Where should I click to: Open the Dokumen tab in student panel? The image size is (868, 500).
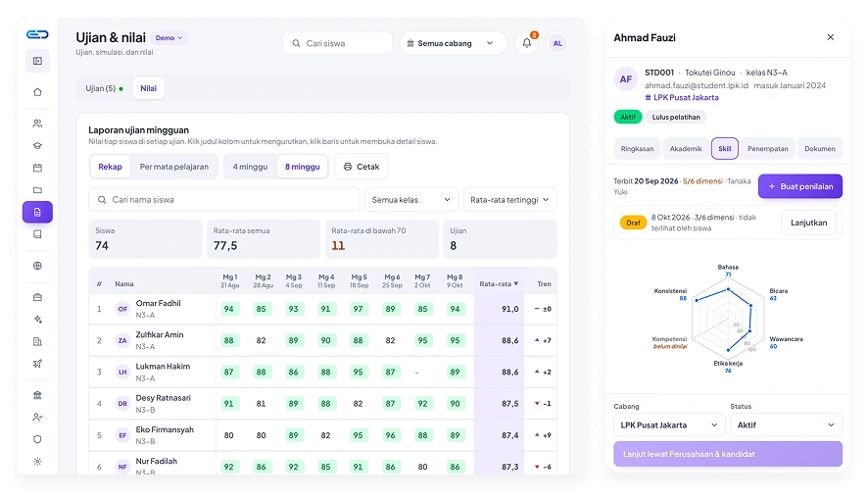(x=820, y=149)
